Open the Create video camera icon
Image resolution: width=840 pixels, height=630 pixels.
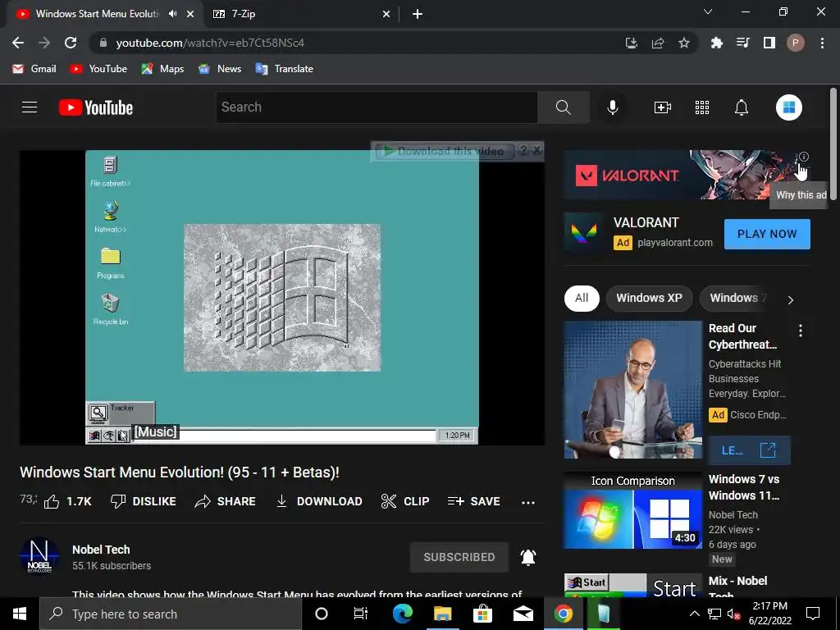point(663,107)
